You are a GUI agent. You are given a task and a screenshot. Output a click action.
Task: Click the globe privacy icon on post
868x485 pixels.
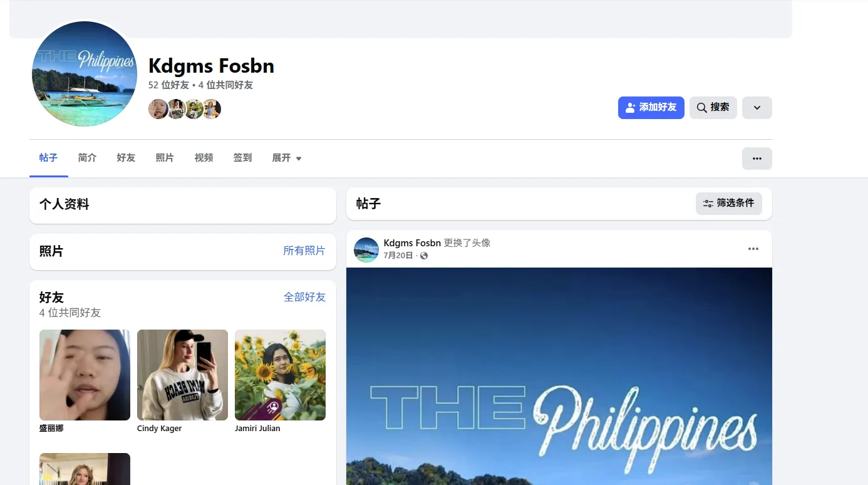coord(424,256)
